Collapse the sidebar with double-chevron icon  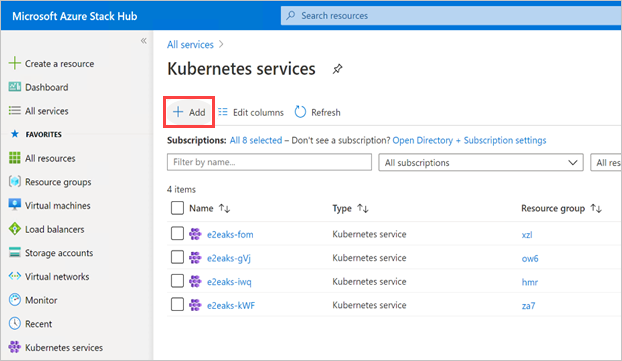pos(144,40)
